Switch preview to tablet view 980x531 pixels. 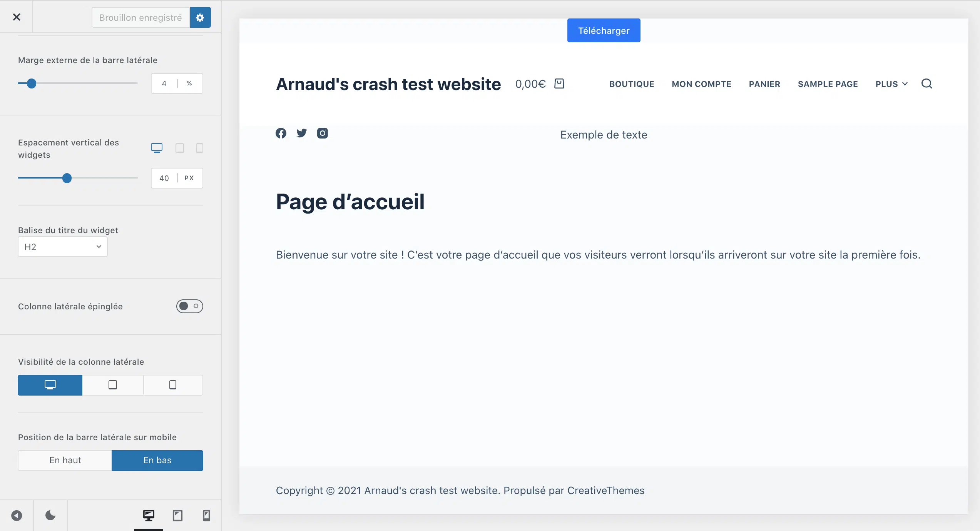177,516
